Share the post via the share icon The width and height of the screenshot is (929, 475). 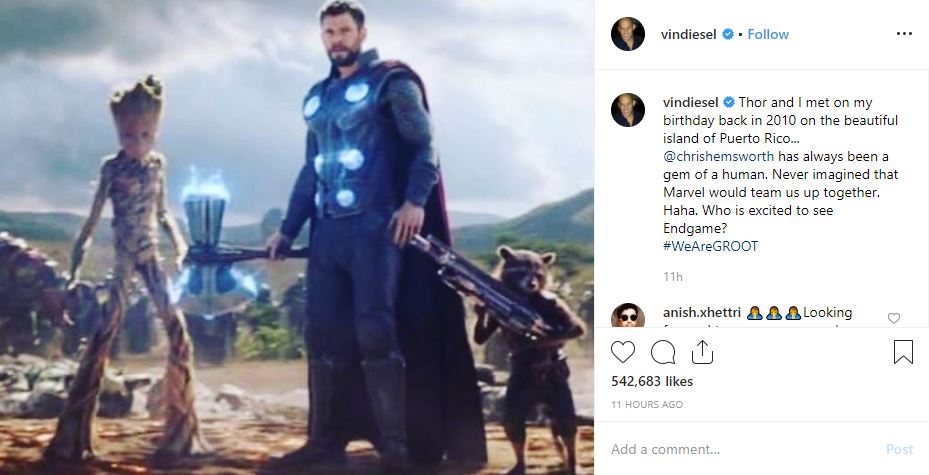(702, 352)
